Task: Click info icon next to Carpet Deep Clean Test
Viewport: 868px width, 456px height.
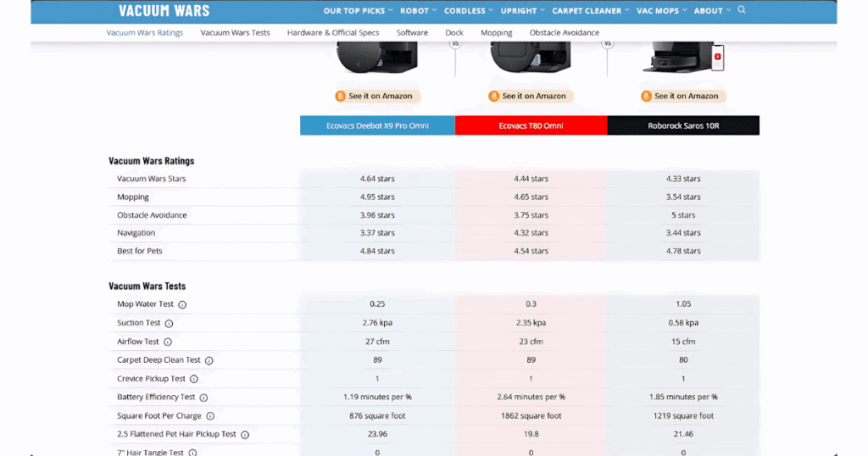Action: click(209, 360)
